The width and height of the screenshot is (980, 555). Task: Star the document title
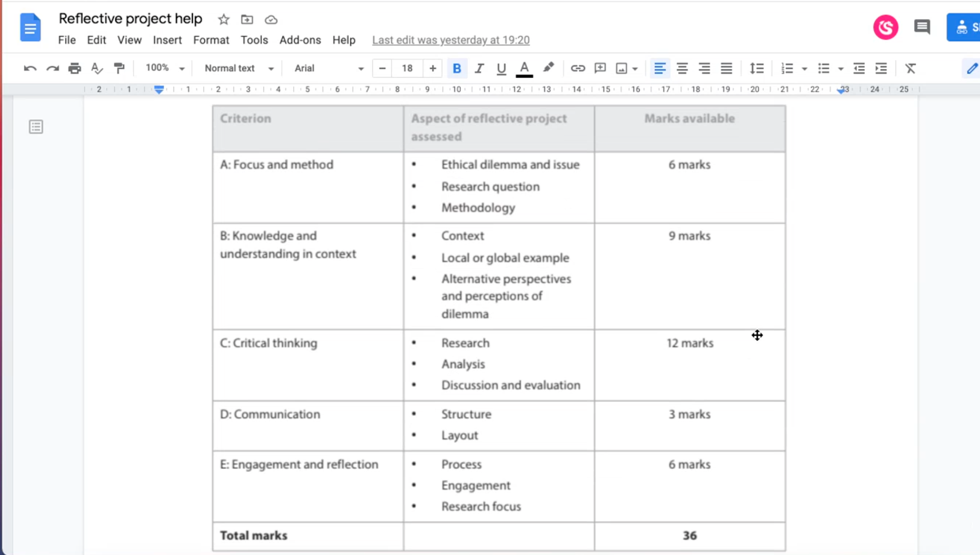pyautogui.click(x=223, y=20)
